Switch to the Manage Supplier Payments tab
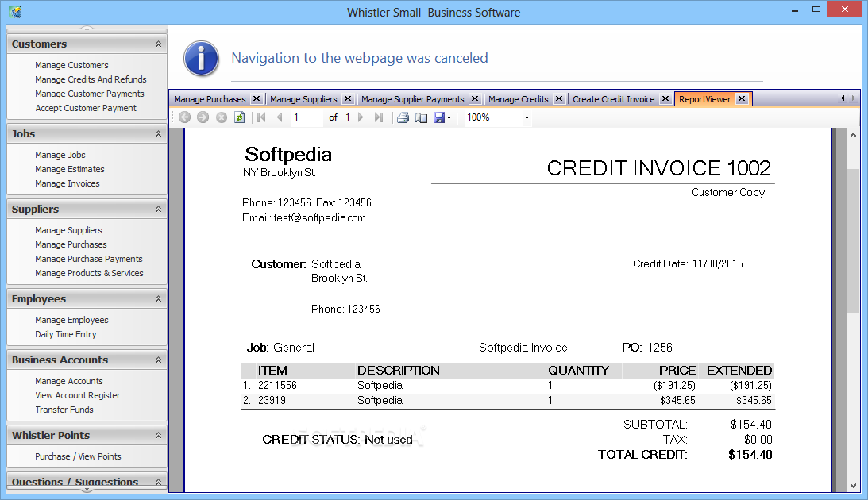This screenshot has height=500, width=868. (x=412, y=99)
